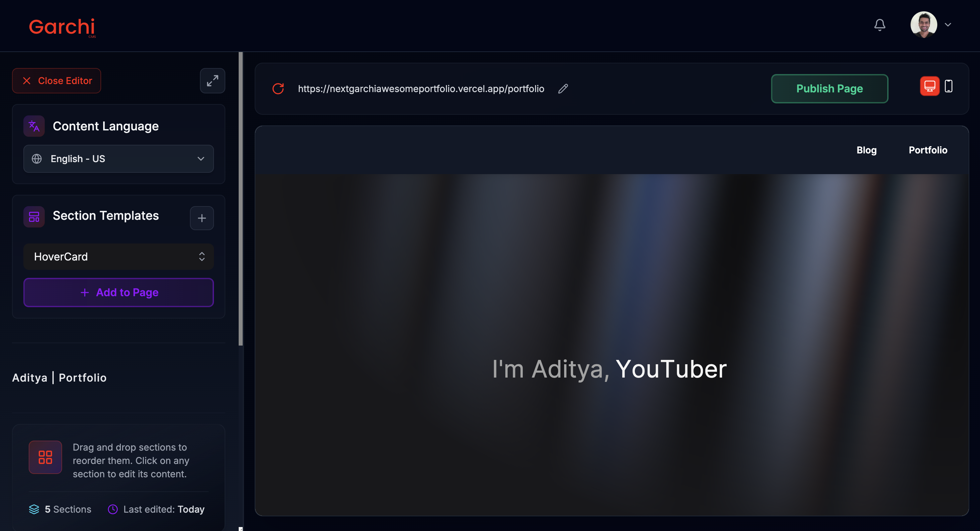Open the English - US language dropdown

[x=118, y=159]
